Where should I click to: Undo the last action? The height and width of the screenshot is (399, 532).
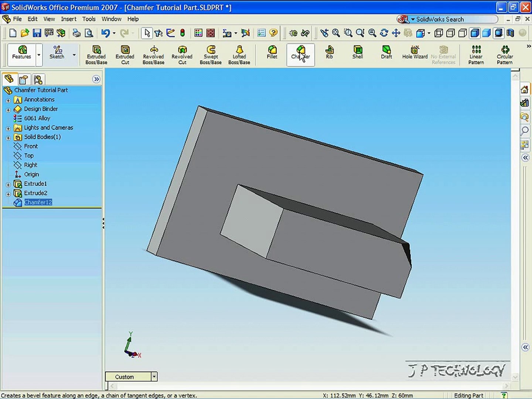105,33
